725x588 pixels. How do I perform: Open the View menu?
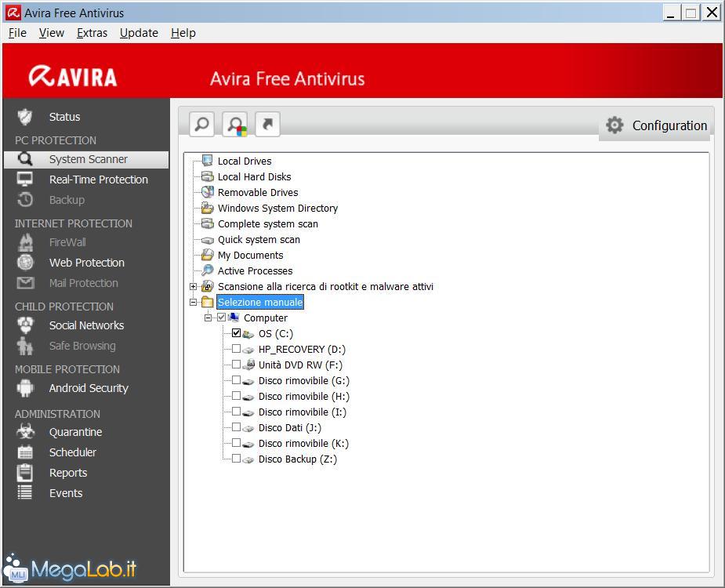coord(51,33)
